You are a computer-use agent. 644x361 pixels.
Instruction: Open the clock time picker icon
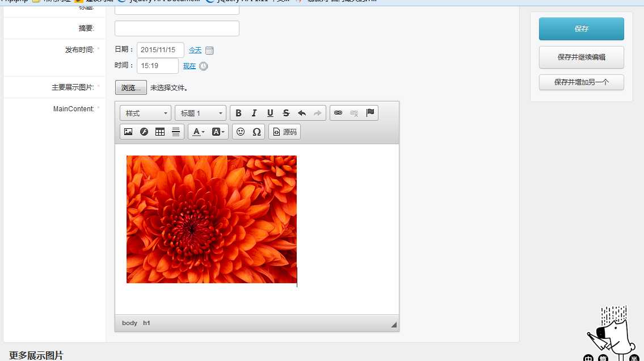(203, 66)
